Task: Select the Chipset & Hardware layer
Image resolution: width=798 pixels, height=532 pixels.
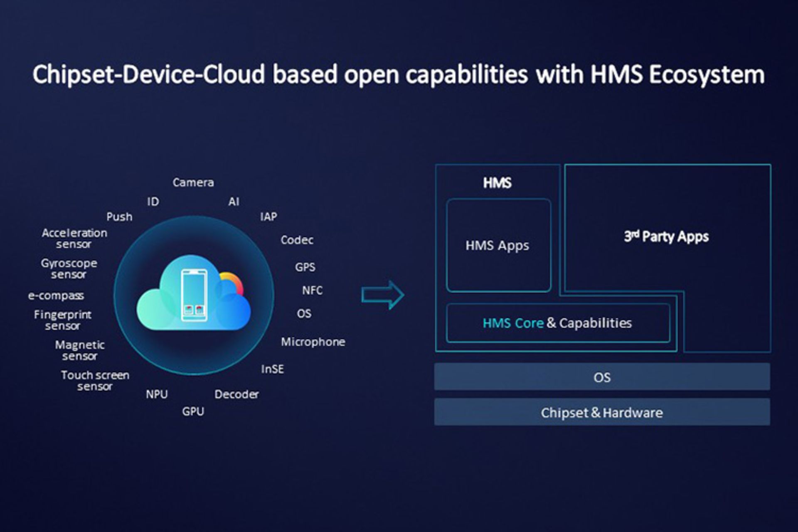Action: (602, 412)
